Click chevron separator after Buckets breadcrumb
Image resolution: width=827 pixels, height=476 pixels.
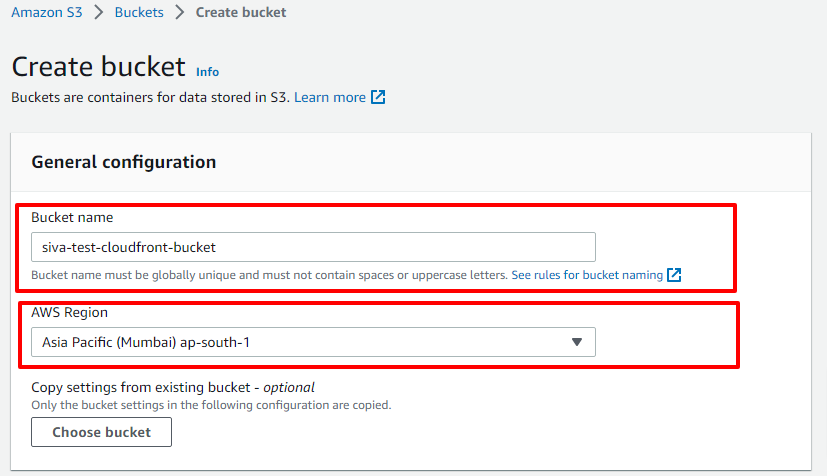point(180,12)
